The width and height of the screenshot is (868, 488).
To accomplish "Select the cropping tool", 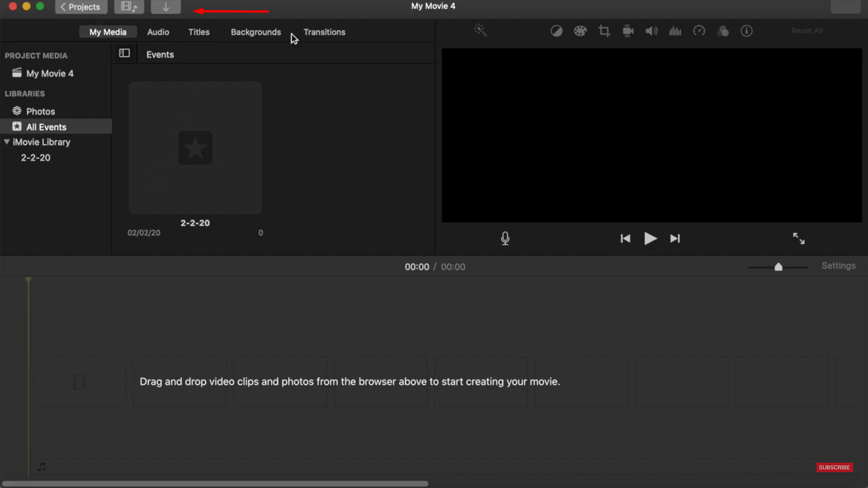I will (x=604, y=31).
